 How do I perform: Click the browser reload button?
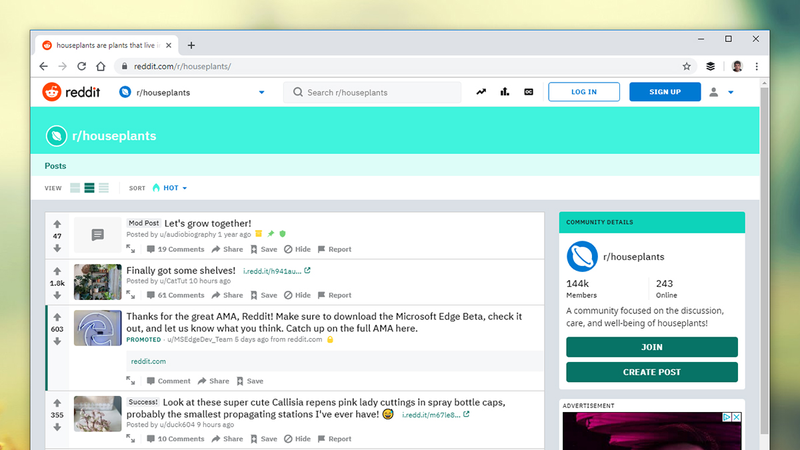pyautogui.click(x=82, y=66)
